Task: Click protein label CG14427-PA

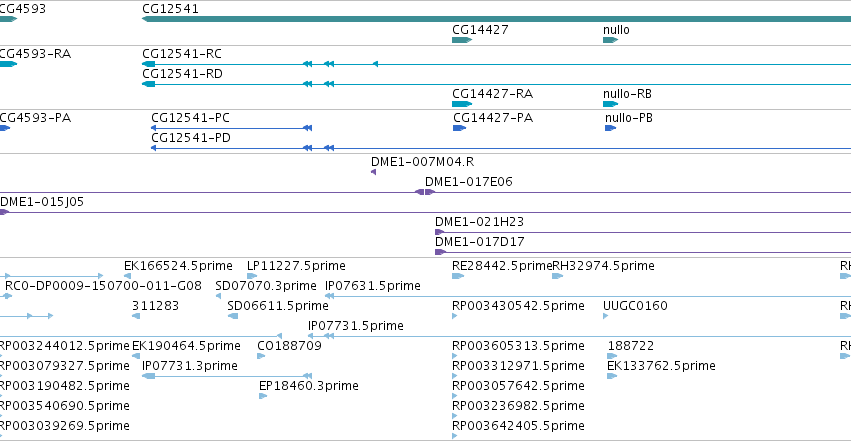Action: (493, 118)
